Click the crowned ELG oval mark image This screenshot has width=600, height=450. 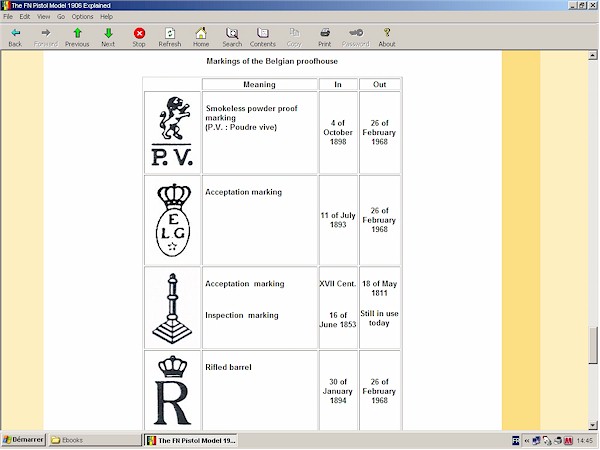point(173,220)
